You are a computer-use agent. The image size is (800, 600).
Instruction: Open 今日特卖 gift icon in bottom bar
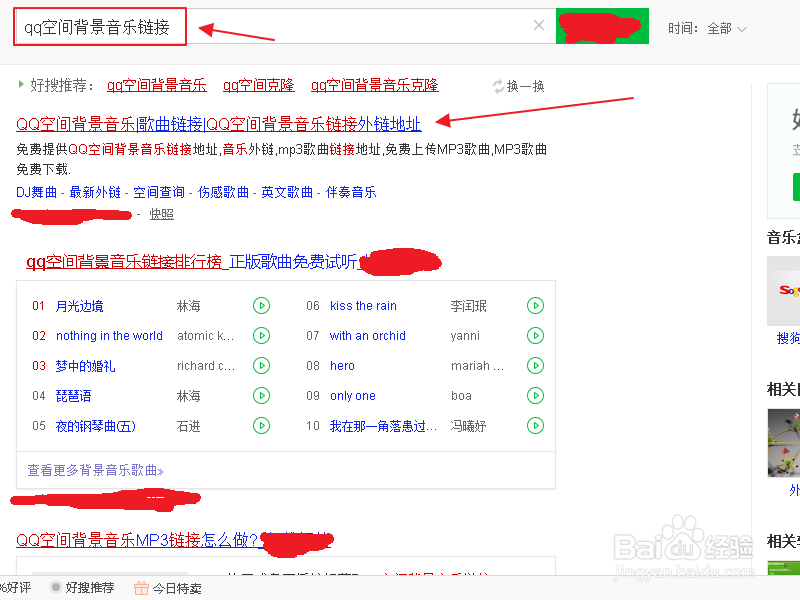click(141, 588)
